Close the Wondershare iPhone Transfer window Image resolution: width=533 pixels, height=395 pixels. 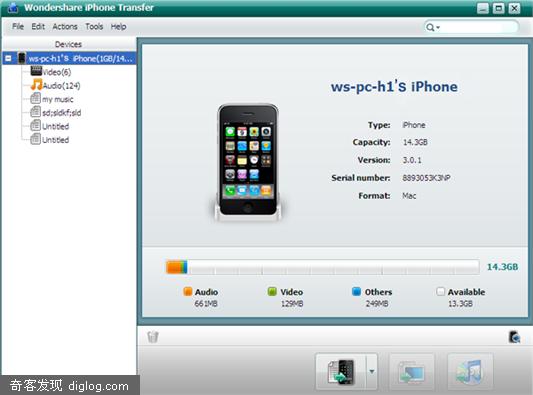coord(514,8)
